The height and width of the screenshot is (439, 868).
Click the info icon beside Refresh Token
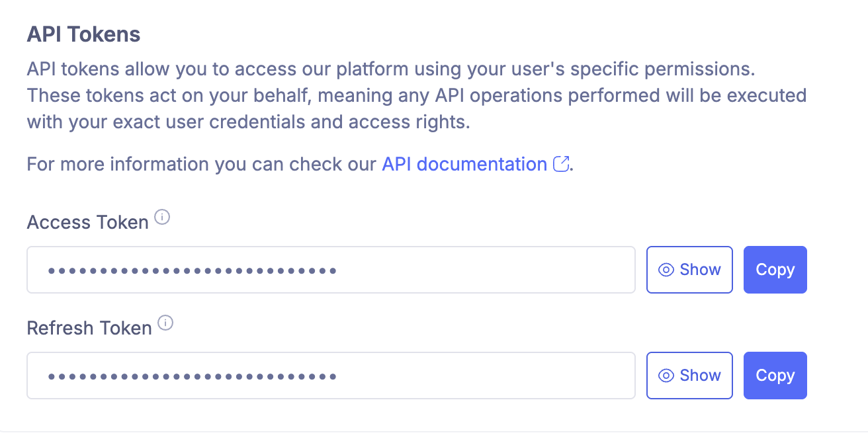point(167,323)
